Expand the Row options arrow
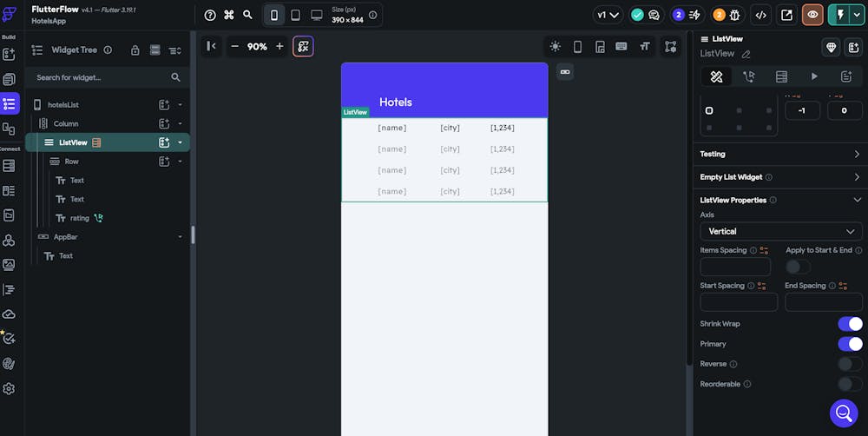The image size is (868, 436). [x=180, y=162]
